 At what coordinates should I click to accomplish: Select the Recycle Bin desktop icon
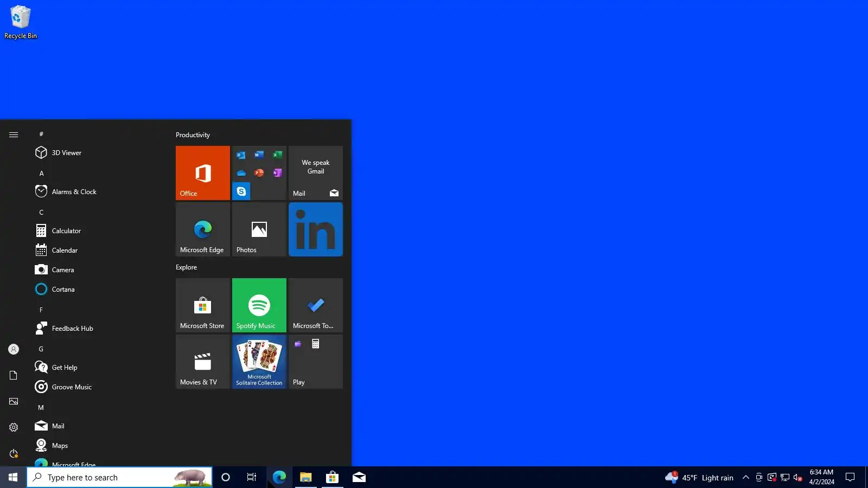21,22
